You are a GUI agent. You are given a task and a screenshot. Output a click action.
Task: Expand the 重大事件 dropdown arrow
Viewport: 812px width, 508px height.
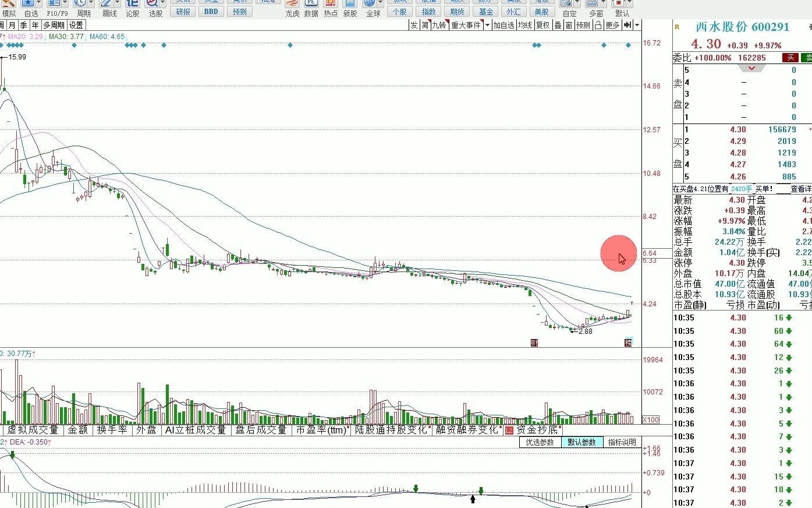coord(487,25)
